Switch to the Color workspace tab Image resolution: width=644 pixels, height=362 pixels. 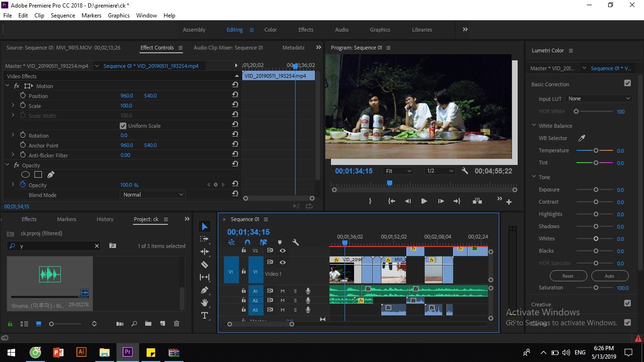(271, 30)
